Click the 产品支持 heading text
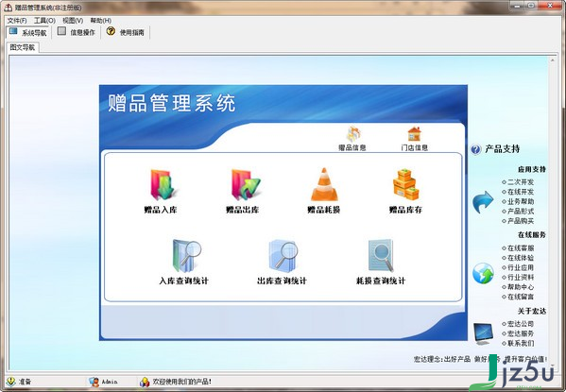This screenshot has width=566, height=392. [502, 149]
